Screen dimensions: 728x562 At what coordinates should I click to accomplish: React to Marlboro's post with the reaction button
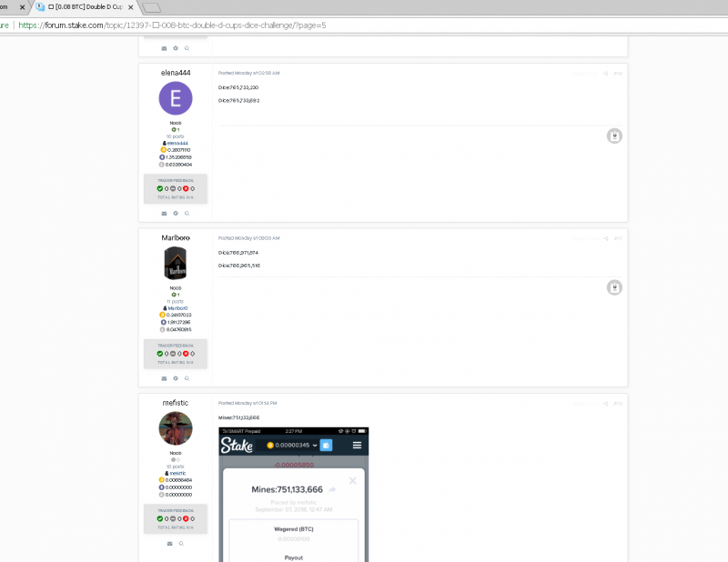point(614,287)
